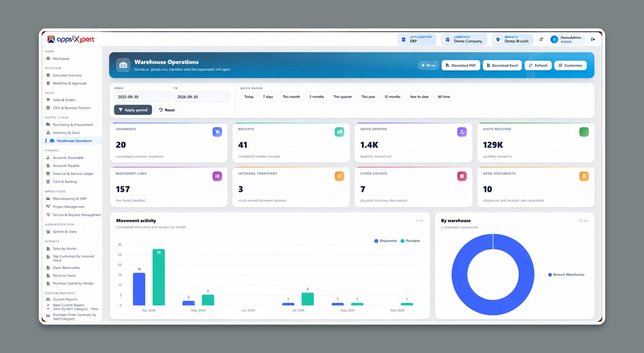The width and height of the screenshot is (644, 353).
Task: Open Manufacturing & MRP section
Action: (x=70, y=199)
